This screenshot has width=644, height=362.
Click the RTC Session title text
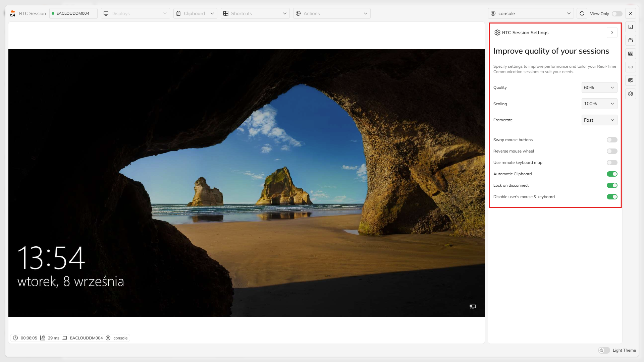[x=33, y=13]
